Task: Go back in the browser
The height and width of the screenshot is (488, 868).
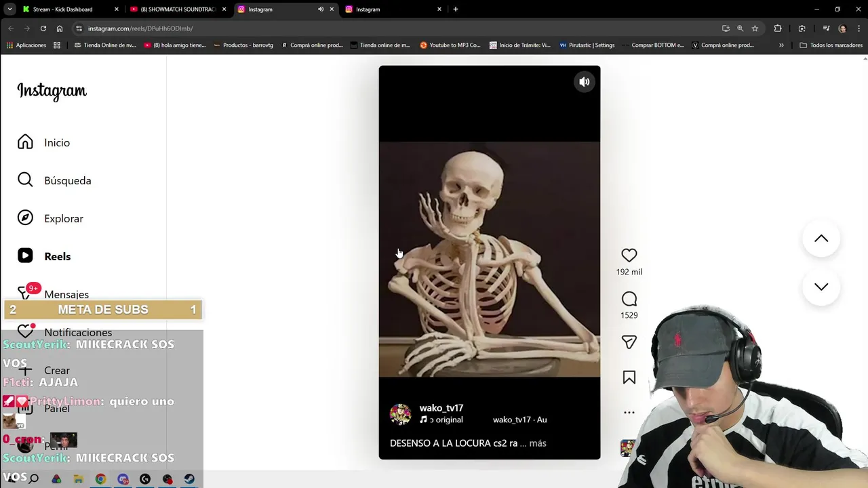Action: click(11, 28)
